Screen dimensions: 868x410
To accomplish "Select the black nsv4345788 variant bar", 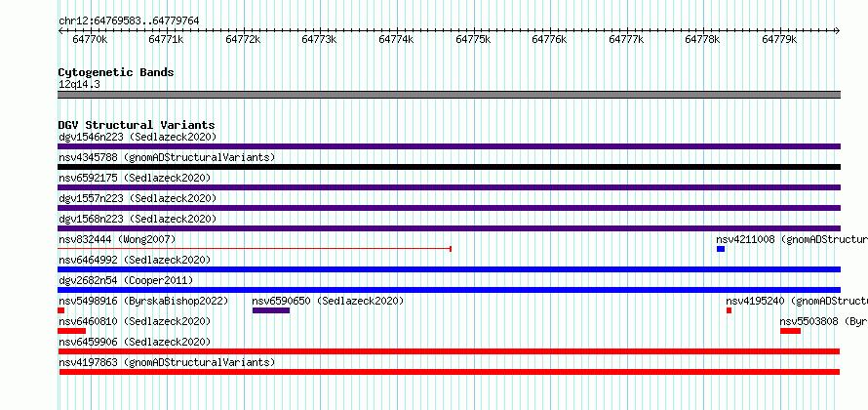I will (449, 167).
